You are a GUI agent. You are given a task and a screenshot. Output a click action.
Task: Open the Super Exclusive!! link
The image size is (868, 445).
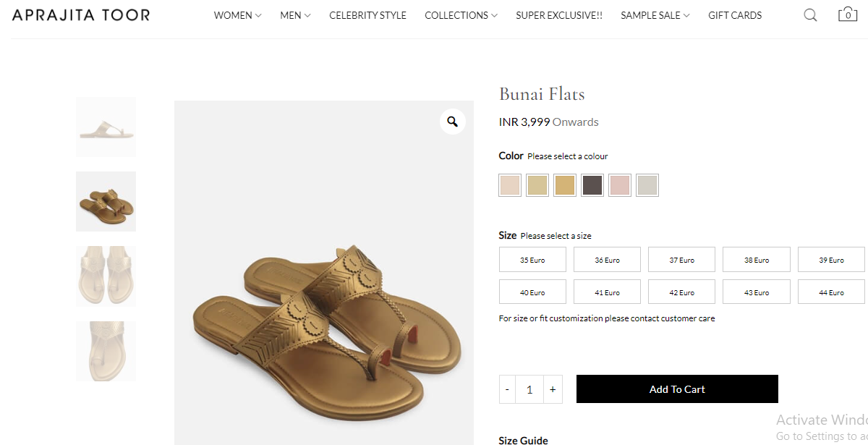(x=558, y=15)
